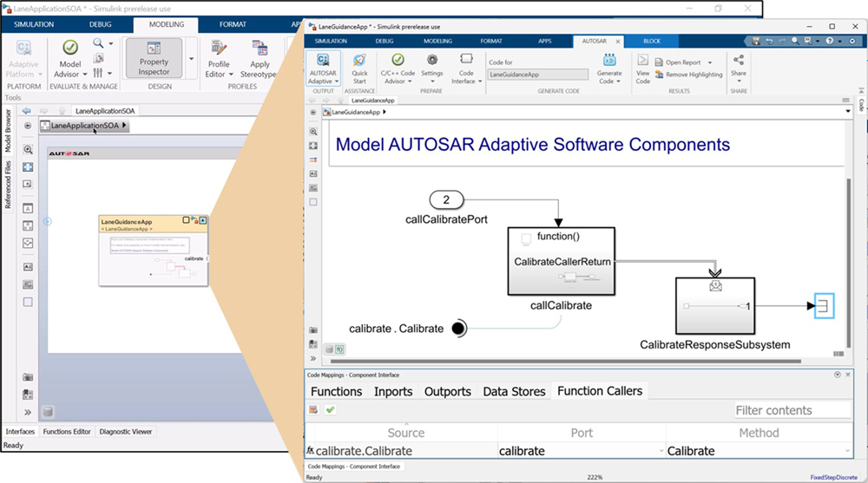Click the Find magnifier in Evaluate & Manage
Image resolution: width=868 pixels, height=483 pixels.
(98, 43)
